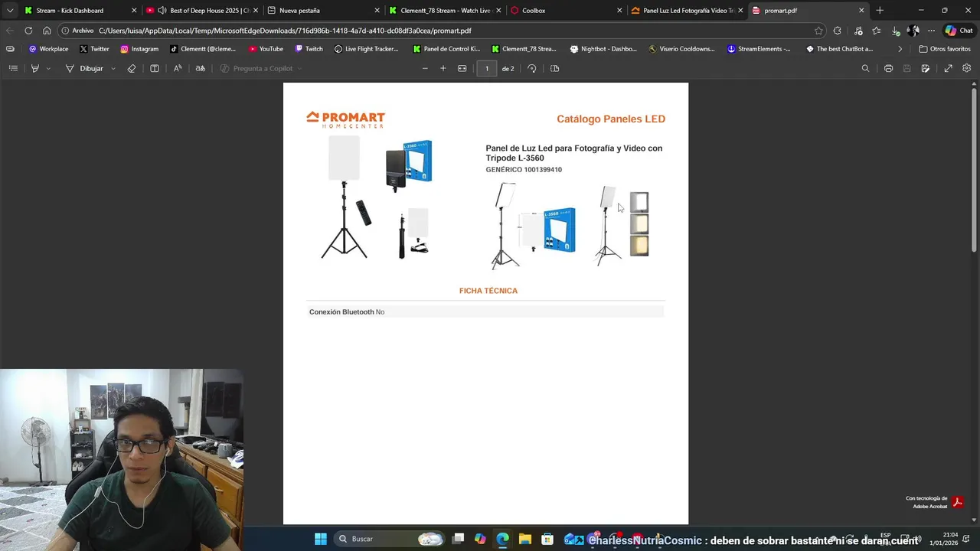Open the Instagram bookmark
980x551 pixels.
pos(139,49)
